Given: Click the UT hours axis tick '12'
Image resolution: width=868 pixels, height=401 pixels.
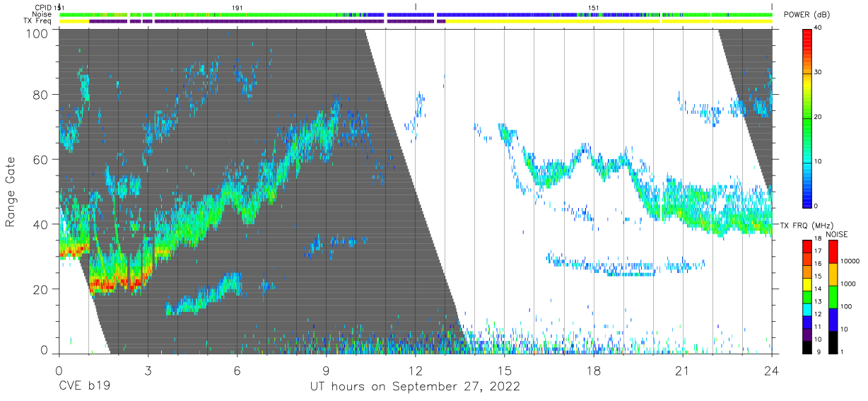Looking at the screenshot, I should coord(415,371).
